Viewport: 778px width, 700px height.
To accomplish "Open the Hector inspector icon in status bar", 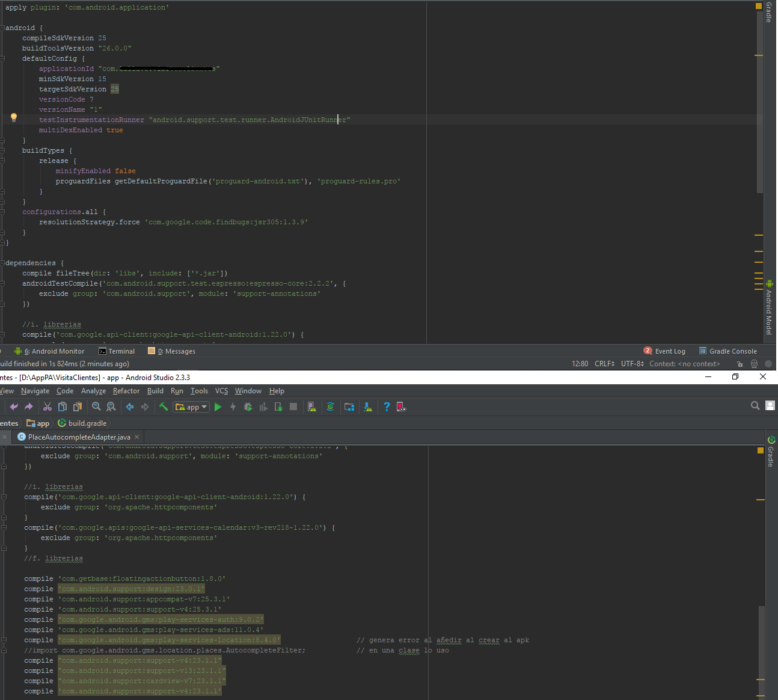I will 754,364.
